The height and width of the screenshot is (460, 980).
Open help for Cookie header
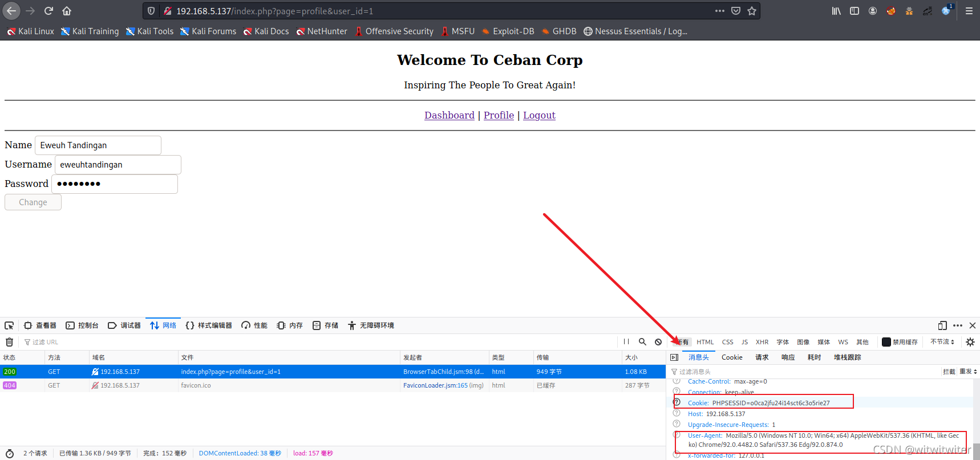click(x=677, y=402)
